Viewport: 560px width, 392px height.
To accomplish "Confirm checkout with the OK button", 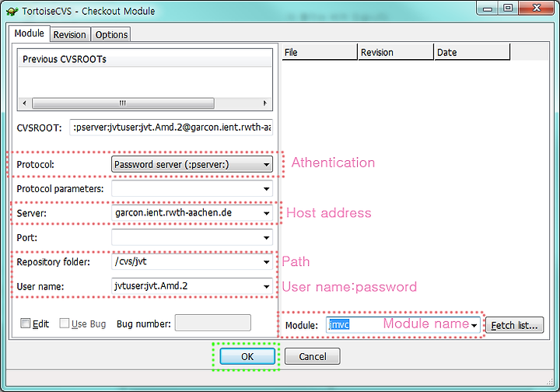I will (247, 356).
